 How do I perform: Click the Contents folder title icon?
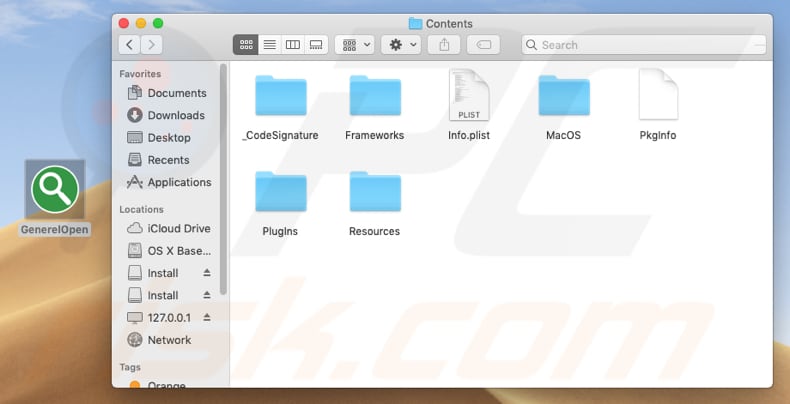[415, 24]
